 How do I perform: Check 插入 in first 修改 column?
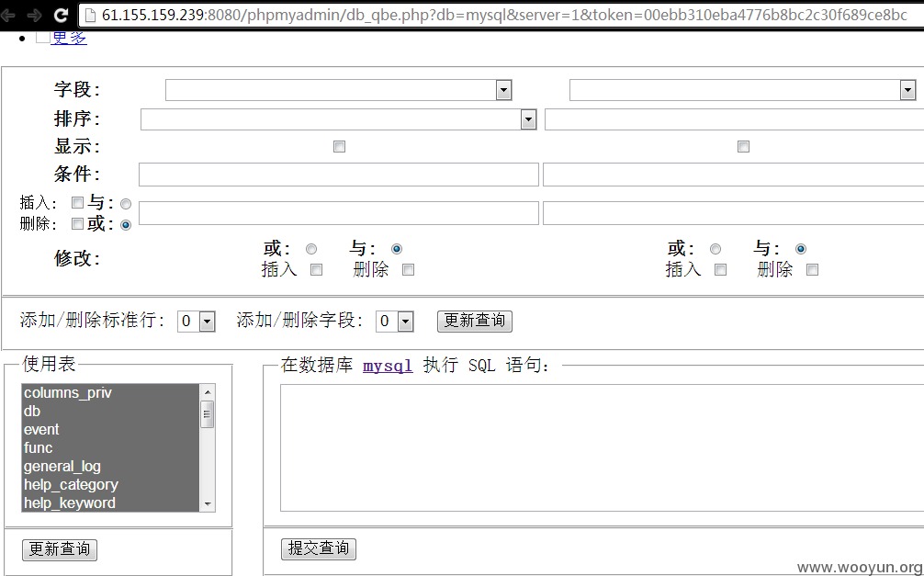point(317,270)
